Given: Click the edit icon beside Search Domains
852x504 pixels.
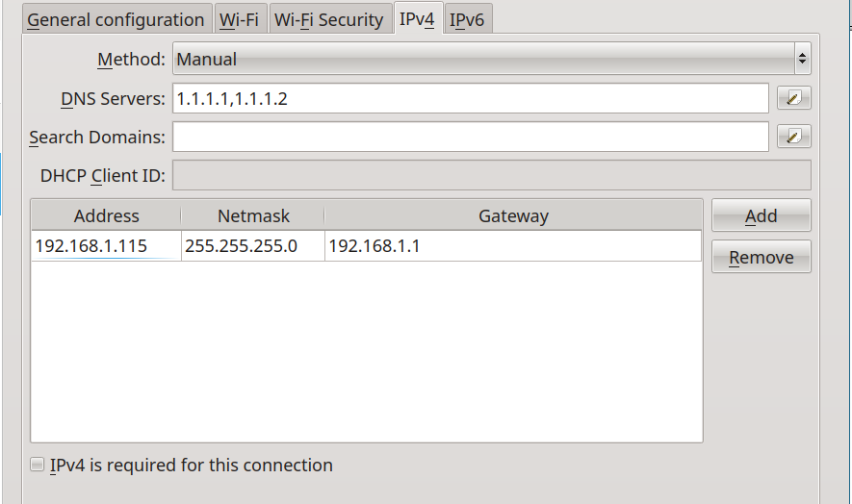Looking at the screenshot, I should tap(793, 137).
